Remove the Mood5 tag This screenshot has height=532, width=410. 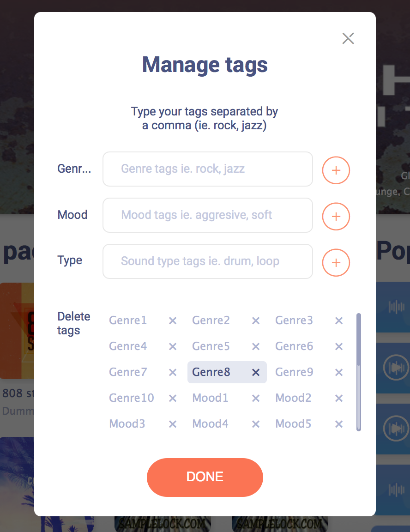[339, 424]
